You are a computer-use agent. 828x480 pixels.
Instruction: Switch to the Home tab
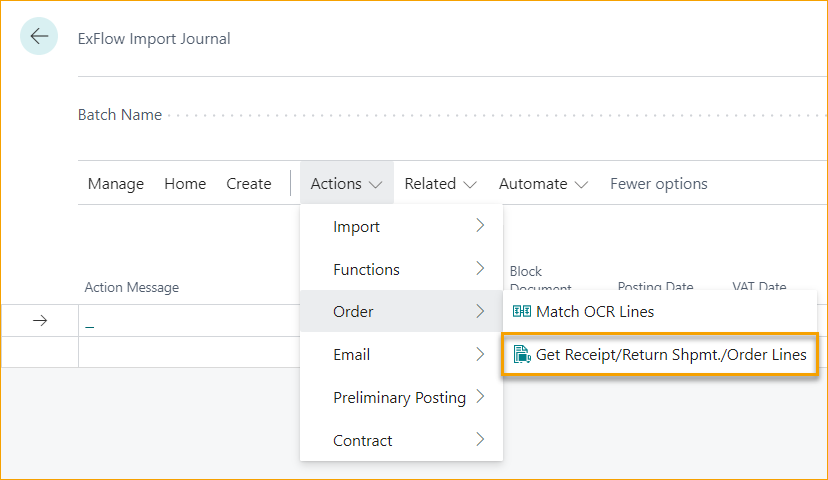tap(185, 184)
